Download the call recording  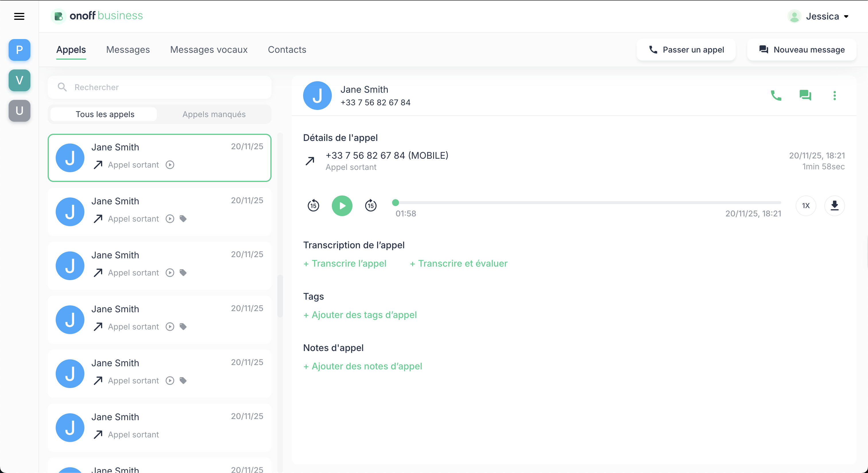coord(834,206)
